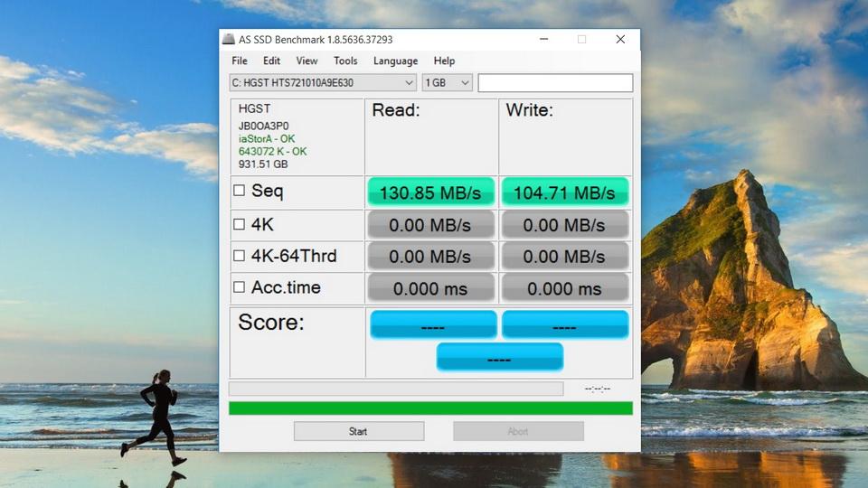Enable the Seq test checkbox
The height and width of the screenshot is (488, 868).
tap(239, 191)
